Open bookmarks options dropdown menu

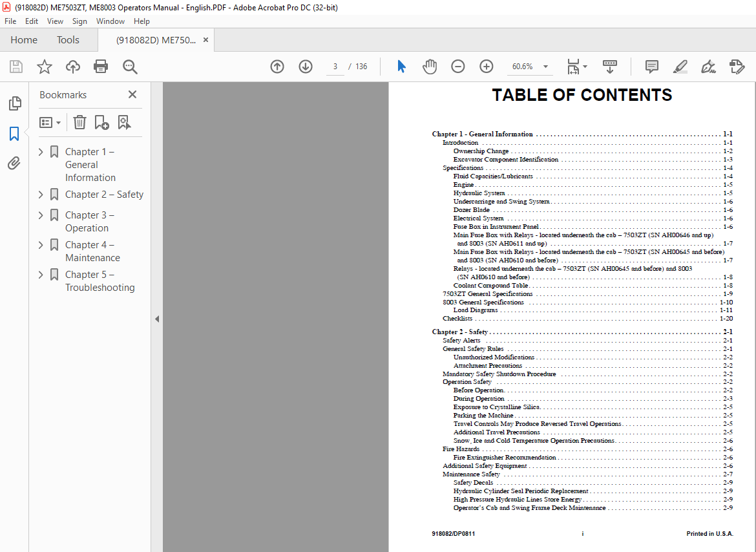point(50,122)
